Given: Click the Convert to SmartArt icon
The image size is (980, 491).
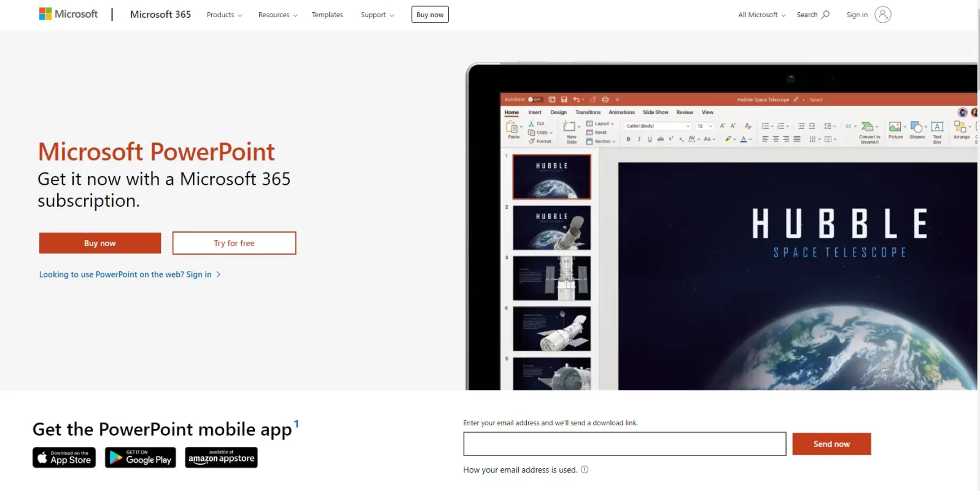Looking at the screenshot, I should [x=868, y=127].
